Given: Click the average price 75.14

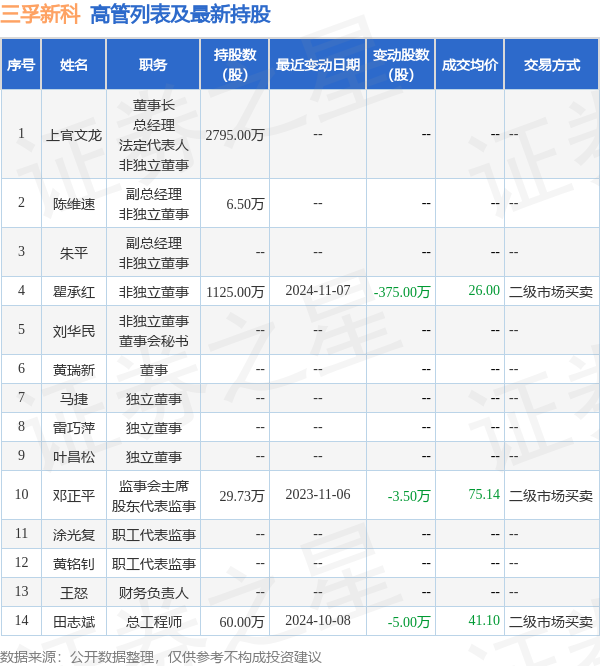Looking at the screenshot, I should pos(484,494).
